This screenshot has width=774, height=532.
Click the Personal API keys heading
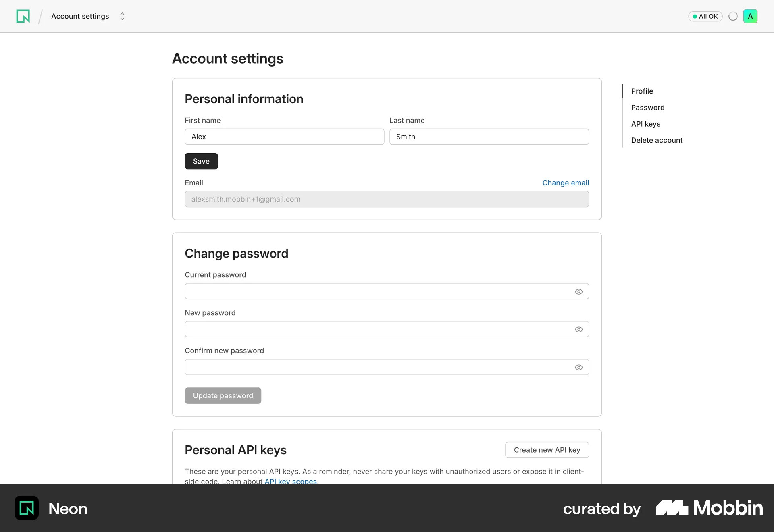[x=235, y=450]
